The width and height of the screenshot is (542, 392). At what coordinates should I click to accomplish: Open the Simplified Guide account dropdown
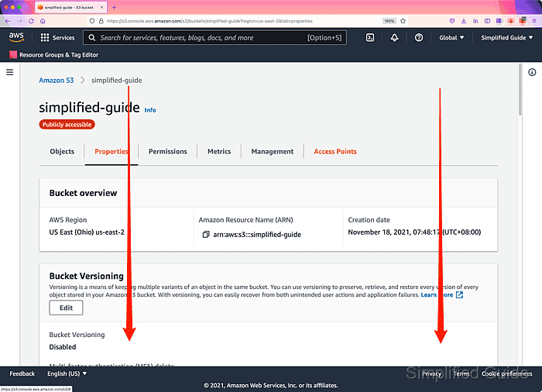tap(506, 38)
